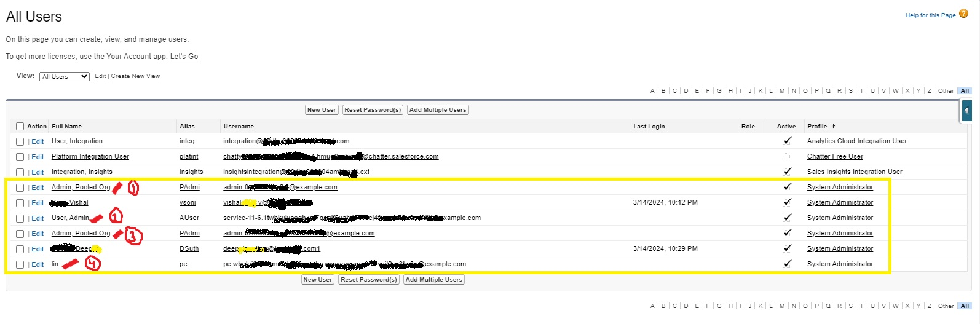
Task: Select All in the lower alphabet bar
Action: [965, 306]
